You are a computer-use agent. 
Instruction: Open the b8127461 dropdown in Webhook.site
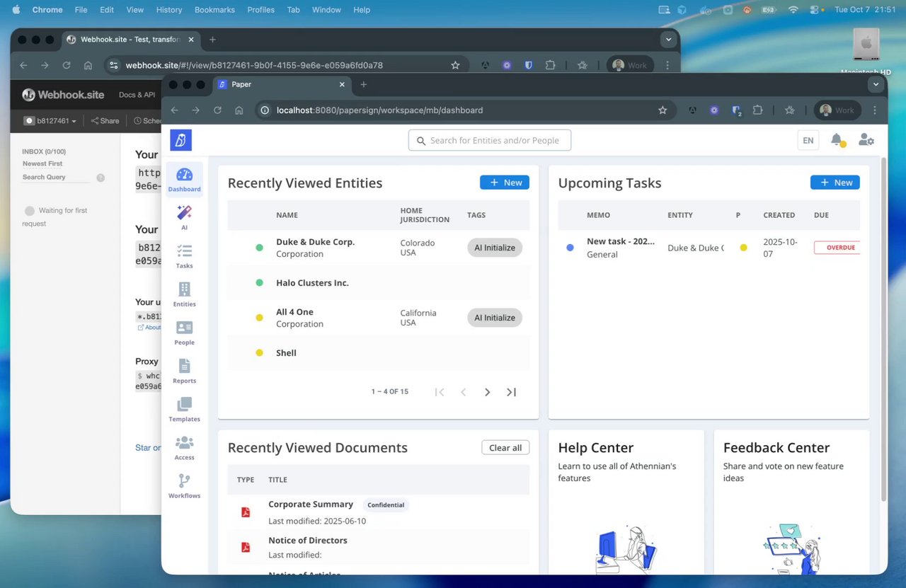click(50, 121)
